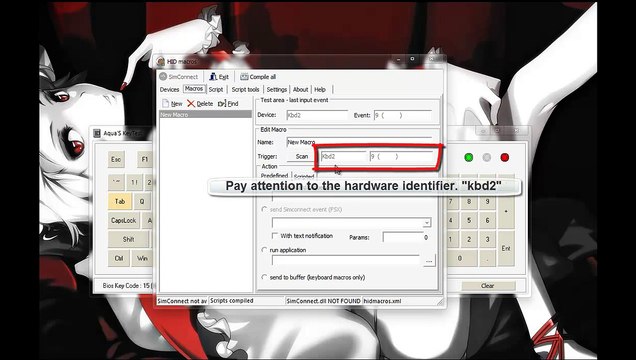Click the 'hidmacros.xml' status bar entry
Image resolution: width=636 pixels, height=360 pixels.
point(382,301)
